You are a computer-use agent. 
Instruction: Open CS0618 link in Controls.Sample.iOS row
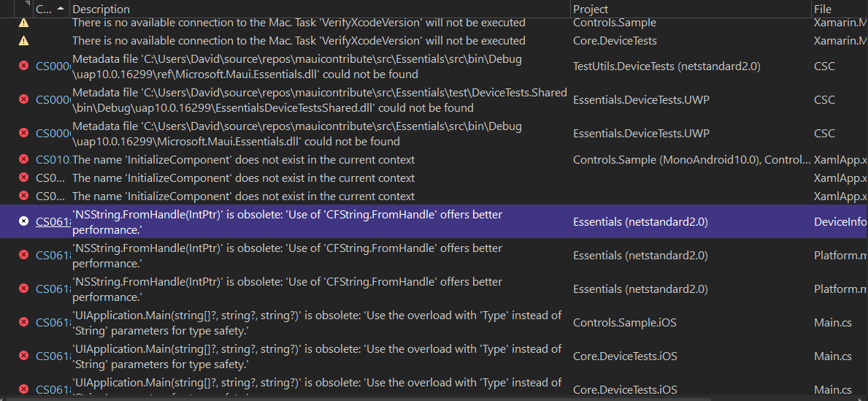point(53,322)
